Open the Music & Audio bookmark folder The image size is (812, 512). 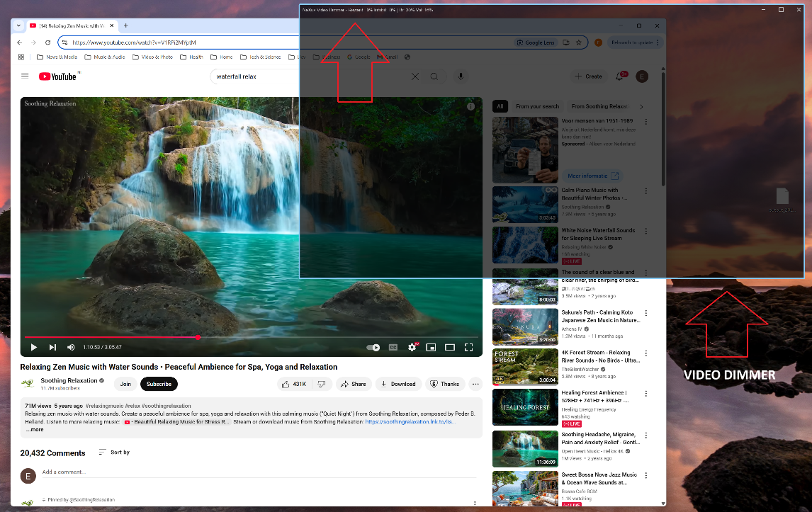point(105,57)
